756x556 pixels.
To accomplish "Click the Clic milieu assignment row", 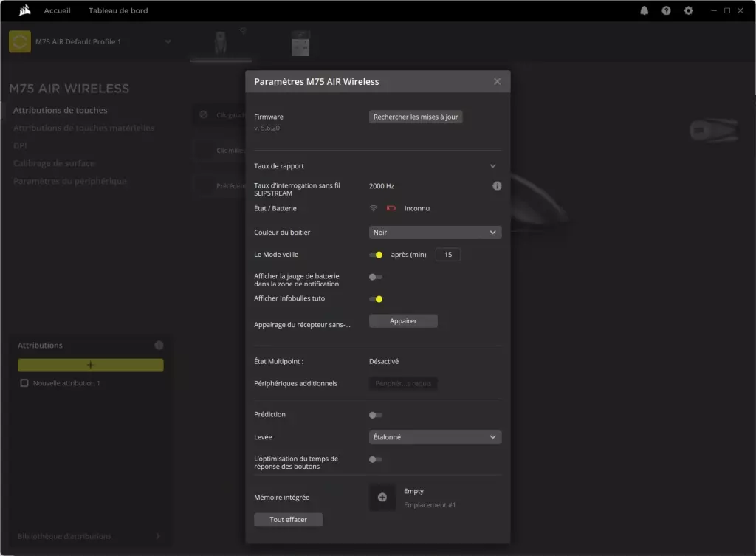I will click(x=220, y=151).
